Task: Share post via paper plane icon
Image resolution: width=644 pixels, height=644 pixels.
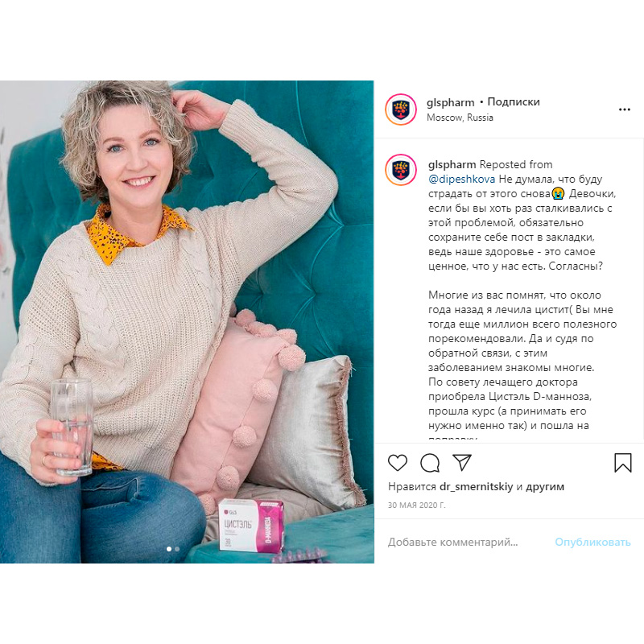Action: point(461,462)
